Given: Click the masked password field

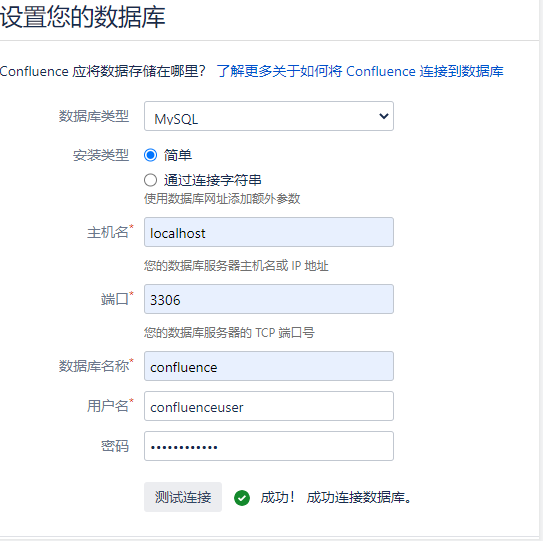Looking at the screenshot, I should (269, 446).
